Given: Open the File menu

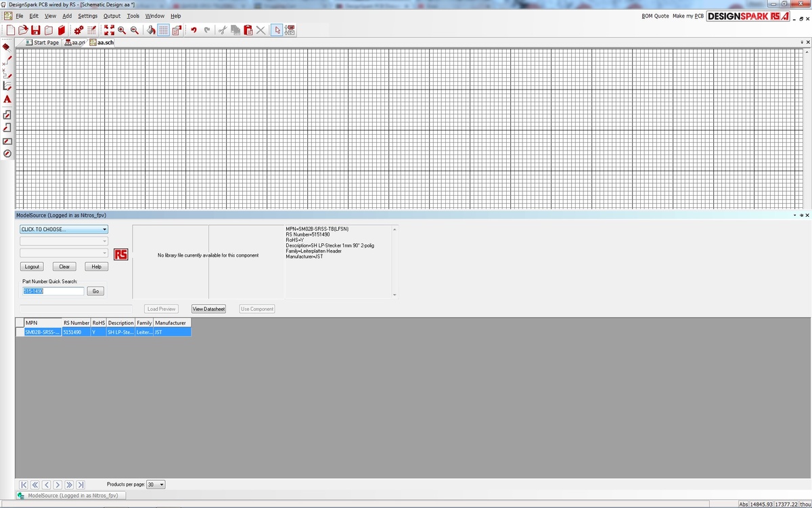Looking at the screenshot, I should pos(20,16).
